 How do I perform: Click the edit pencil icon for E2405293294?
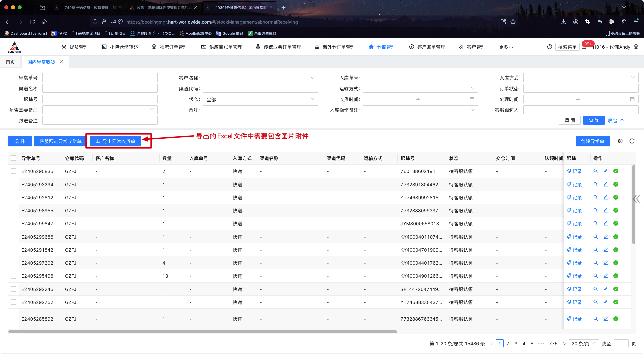(x=606, y=185)
